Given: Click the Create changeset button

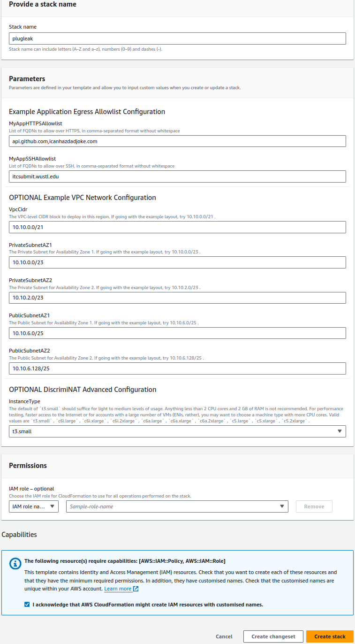Looking at the screenshot, I should [273, 636].
